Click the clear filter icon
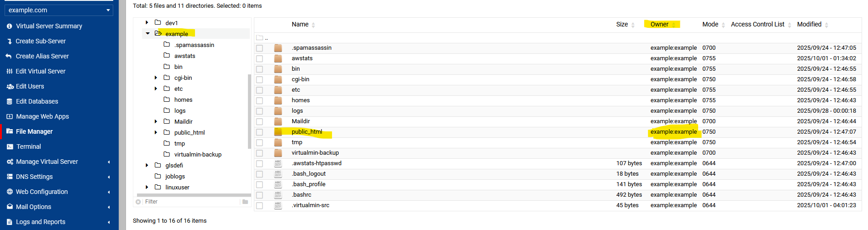 point(138,202)
